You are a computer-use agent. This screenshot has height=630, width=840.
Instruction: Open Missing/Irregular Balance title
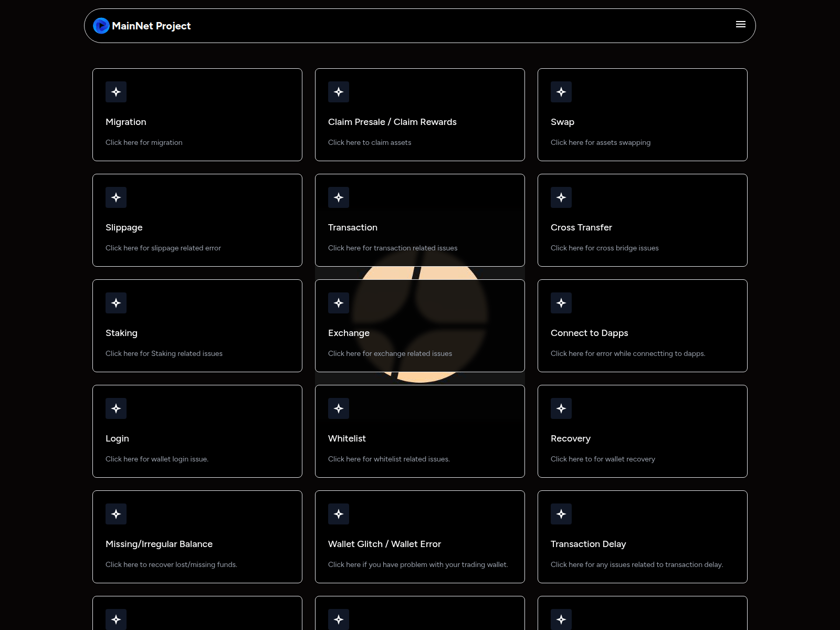[x=159, y=544]
